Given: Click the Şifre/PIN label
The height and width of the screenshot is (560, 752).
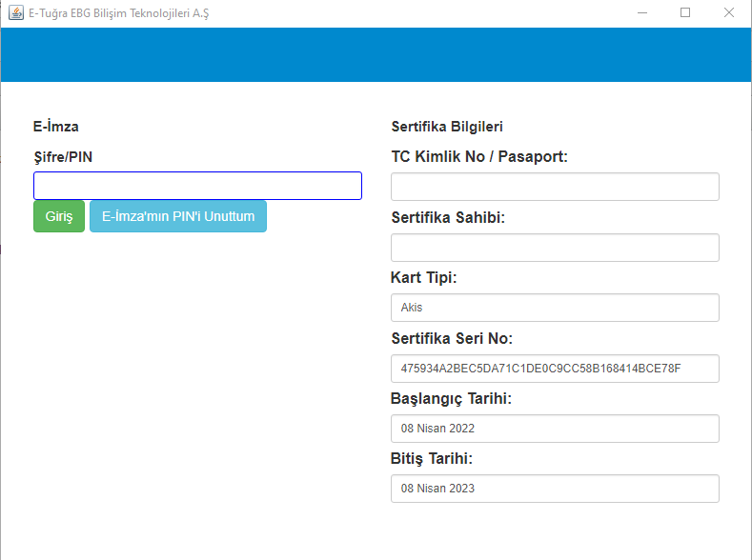Looking at the screenshot, I should pyautogui.click(x=63, y=157).
